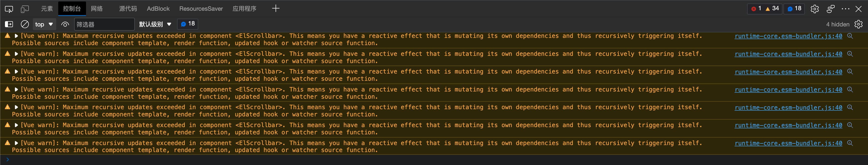Click the live expression eye icon
The height and width of the screenshot is (165, 868).
pos(65,24)
